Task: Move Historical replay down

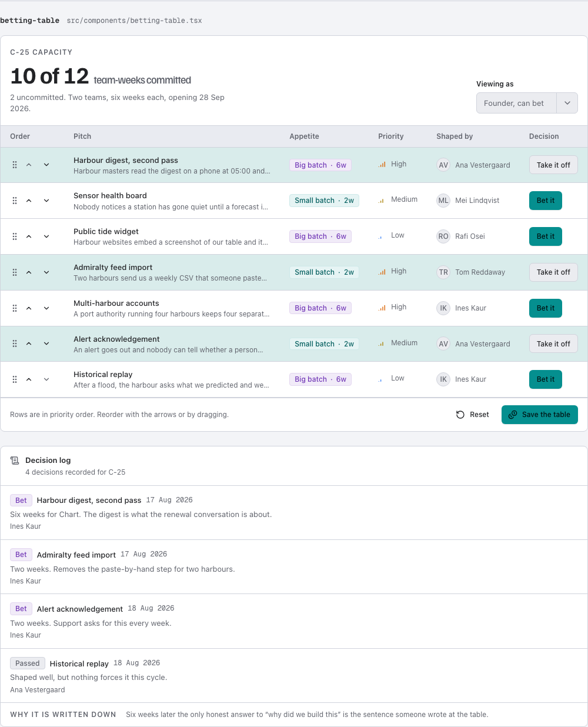Action: tap(46, 379)
